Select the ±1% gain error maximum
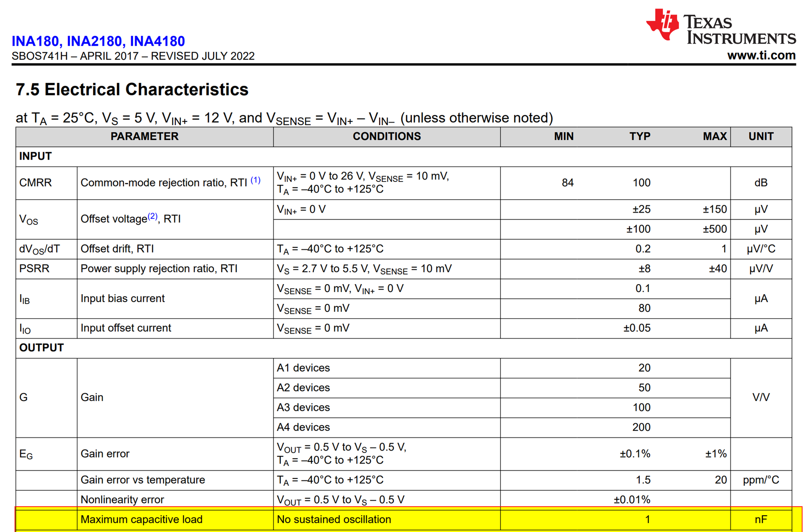The image size is (804, 532). (x=716, y=454)
